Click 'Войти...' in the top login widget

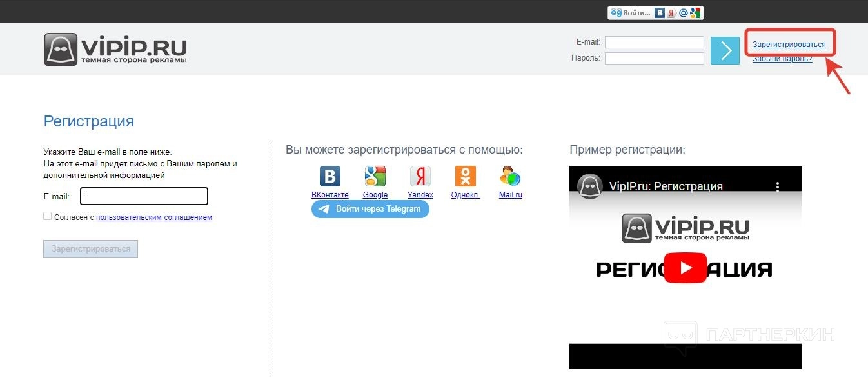coord(636,13)
